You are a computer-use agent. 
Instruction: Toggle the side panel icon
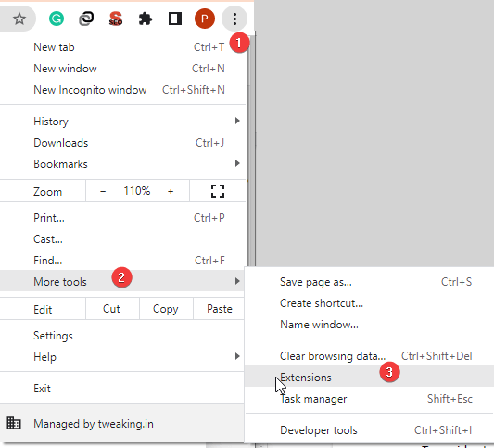pos(175,19)
